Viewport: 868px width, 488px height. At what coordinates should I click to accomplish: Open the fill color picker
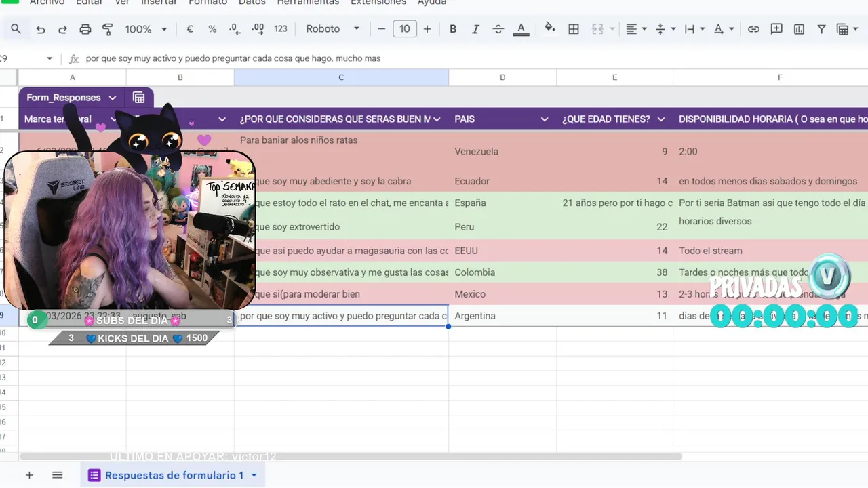tap(550, 28)
